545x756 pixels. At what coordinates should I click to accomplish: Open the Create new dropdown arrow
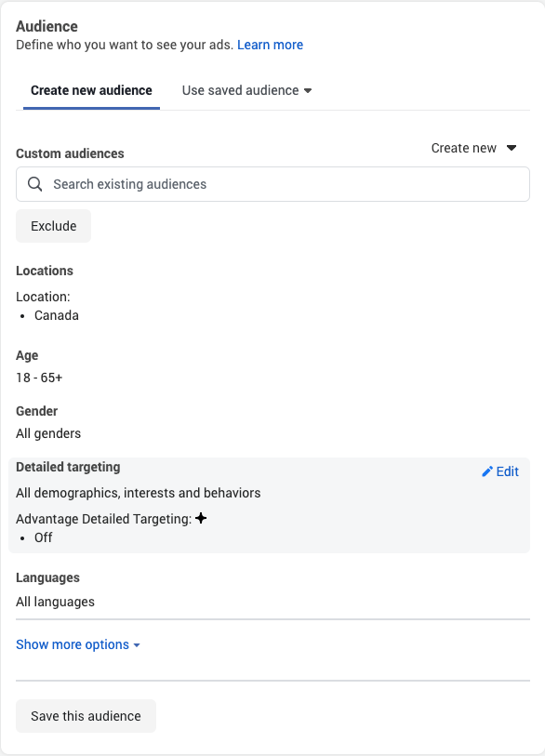pyautogui.click(x=512, y=148)
